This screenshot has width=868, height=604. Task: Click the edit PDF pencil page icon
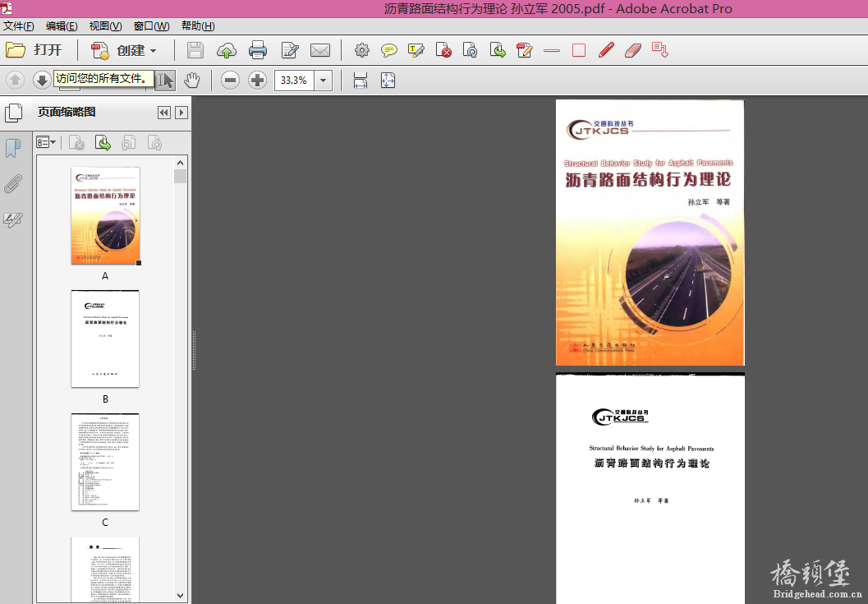(524, 50)
